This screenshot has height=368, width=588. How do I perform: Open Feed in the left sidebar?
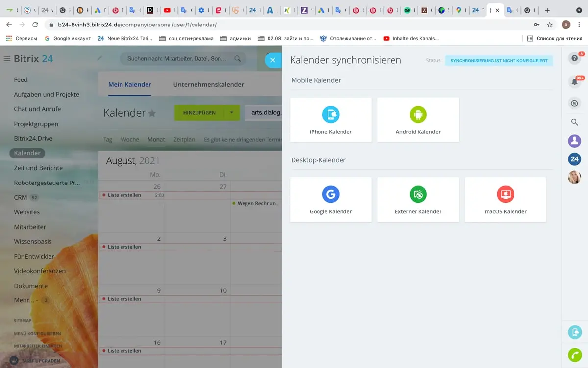coord(21,79)
